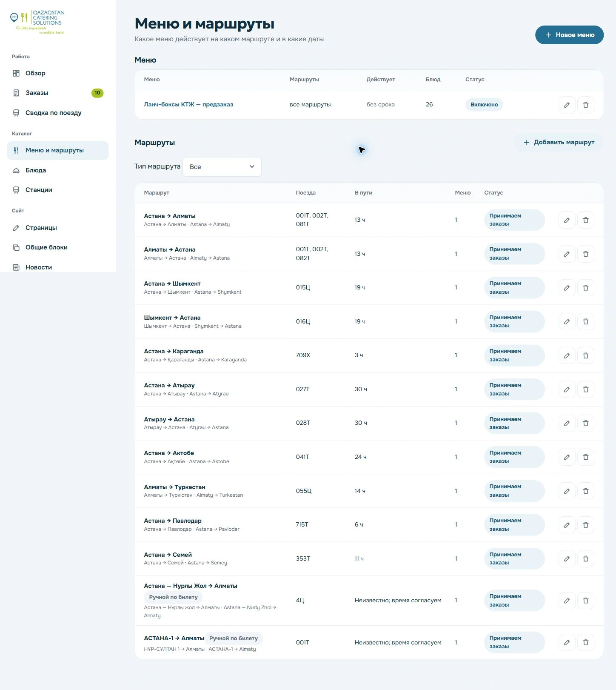Edit the Атырау → Астана route

(x=567, y=423)
